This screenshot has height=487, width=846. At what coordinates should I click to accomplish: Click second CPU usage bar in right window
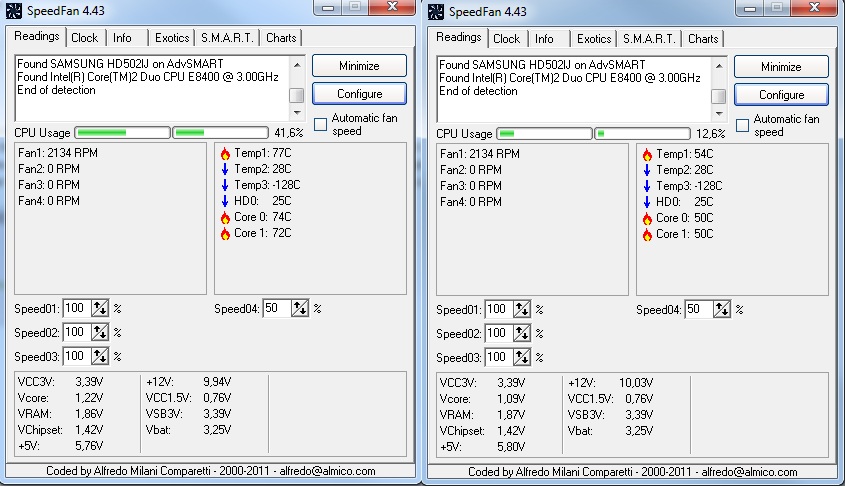pyautogui.click(x=643, y=134)
